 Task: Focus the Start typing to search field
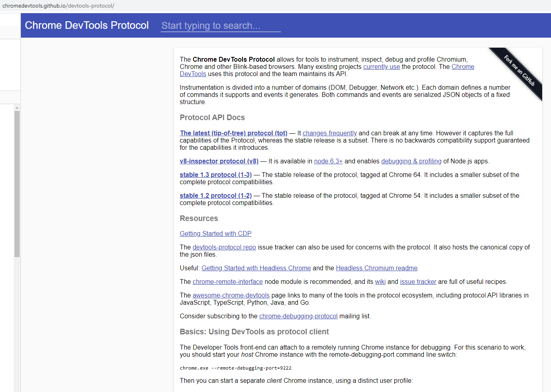tap(220, 26)
